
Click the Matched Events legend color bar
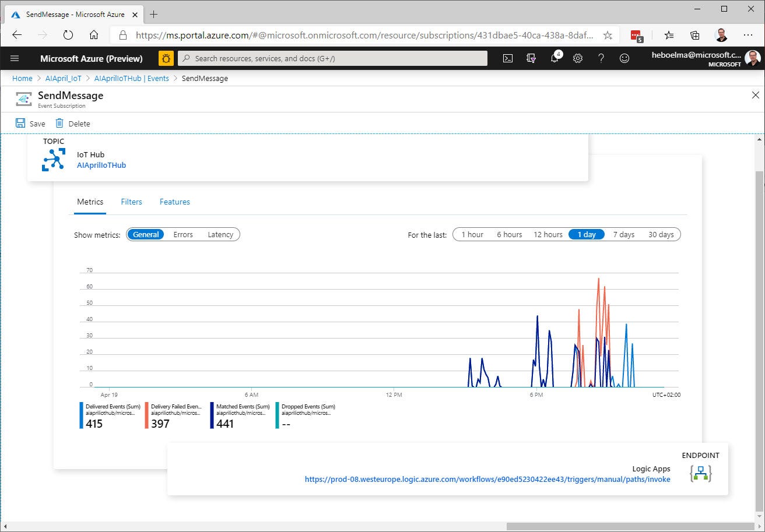[x=212, y=415]
